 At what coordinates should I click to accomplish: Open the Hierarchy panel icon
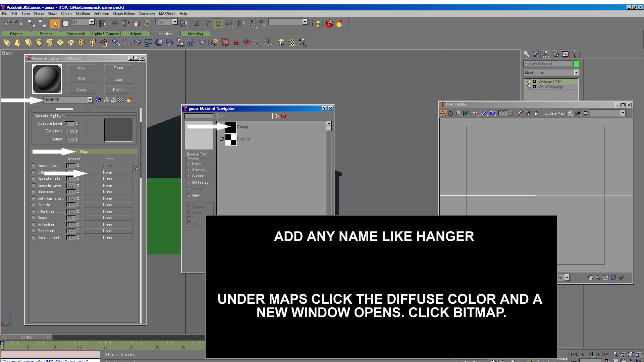[546, 54]
